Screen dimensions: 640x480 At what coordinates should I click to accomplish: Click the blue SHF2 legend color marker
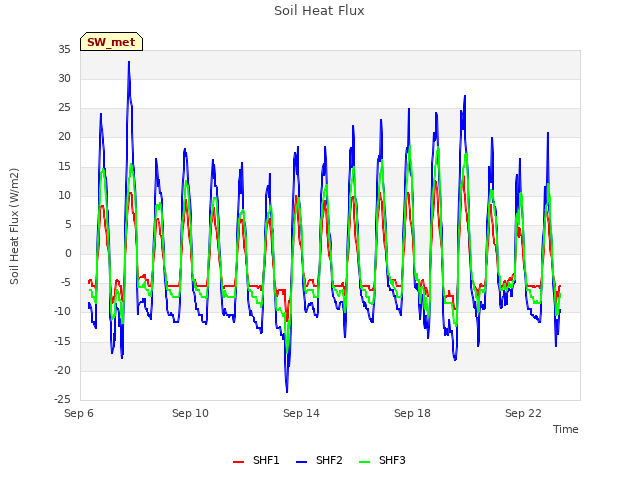(x=301, y=462)
